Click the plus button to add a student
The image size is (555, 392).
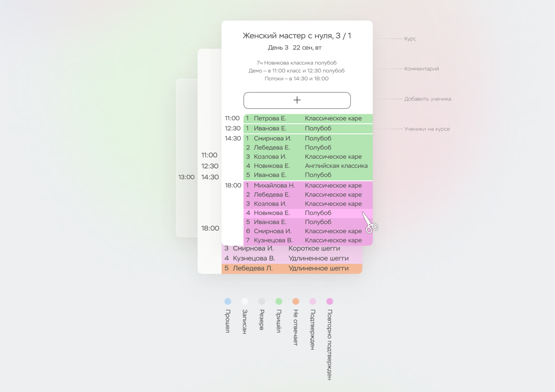297,100
